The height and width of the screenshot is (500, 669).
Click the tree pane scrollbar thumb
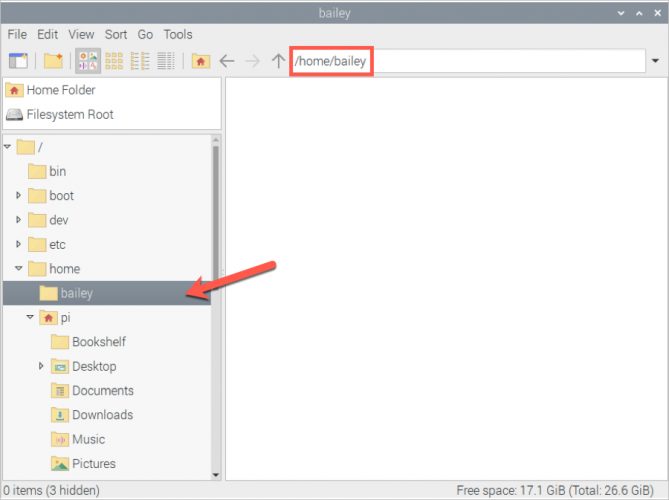(x=216, y=213)
